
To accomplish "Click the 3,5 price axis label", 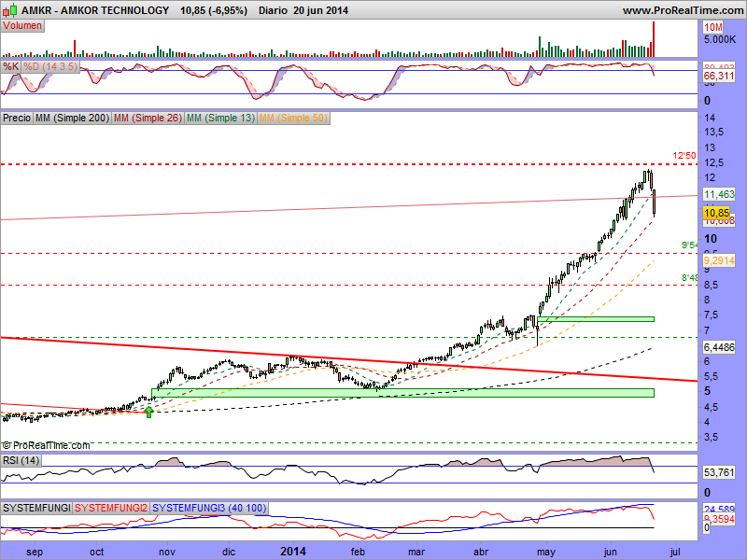I will (x=711, y=437).
